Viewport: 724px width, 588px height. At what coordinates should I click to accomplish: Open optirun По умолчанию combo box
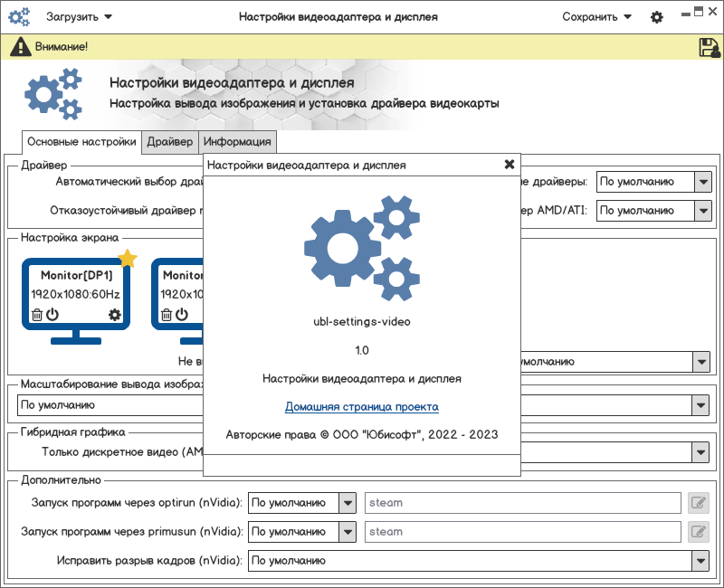[x=302, y=503]
